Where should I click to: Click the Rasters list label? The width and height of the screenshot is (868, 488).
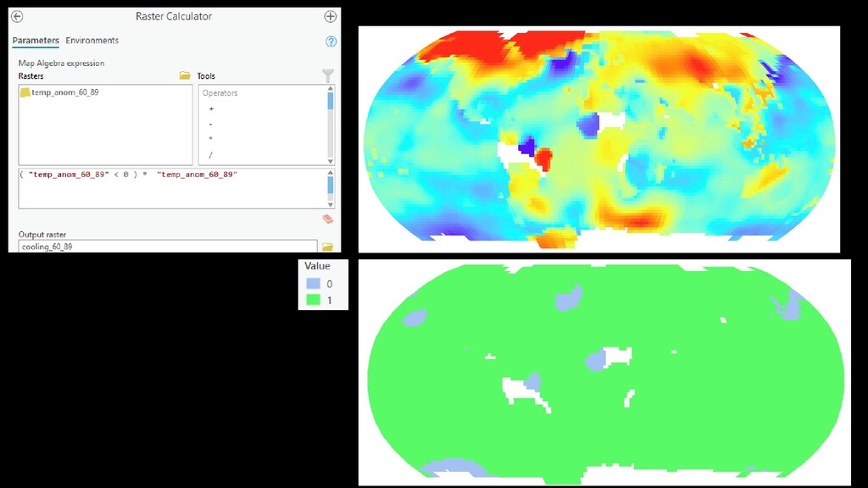pyautogui.click(x=31, y=76)
